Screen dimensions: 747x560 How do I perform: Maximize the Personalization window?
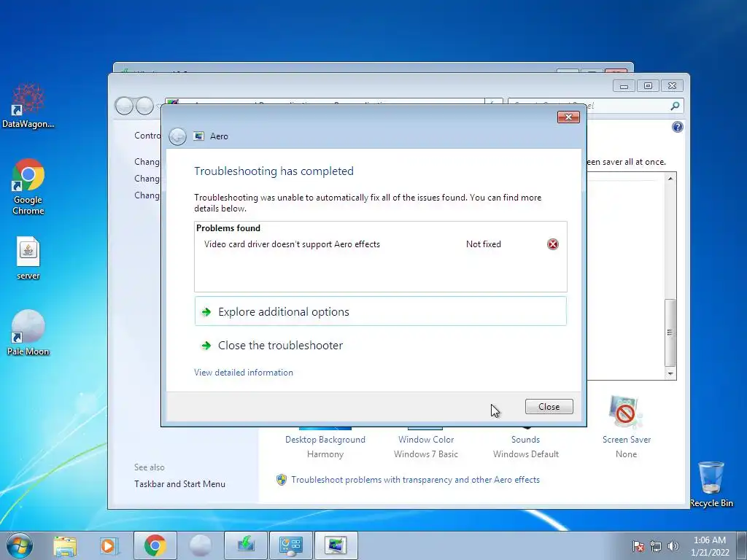coord(648,86)
